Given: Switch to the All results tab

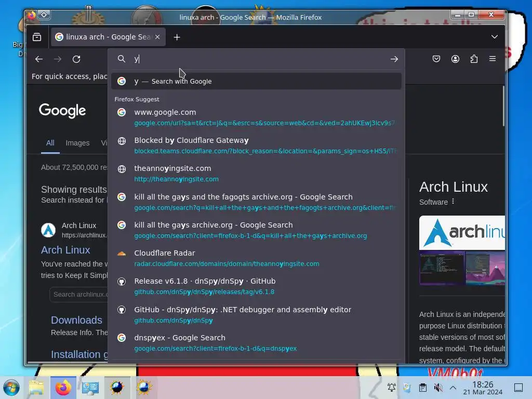Looking at the screenshot, I should (50, 143).
